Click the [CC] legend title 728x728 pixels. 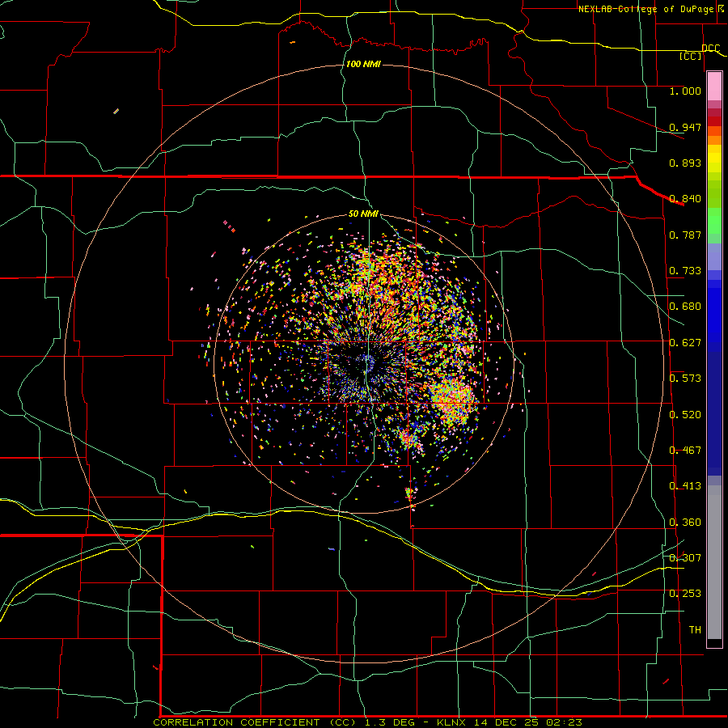click(x=691, y=56)
